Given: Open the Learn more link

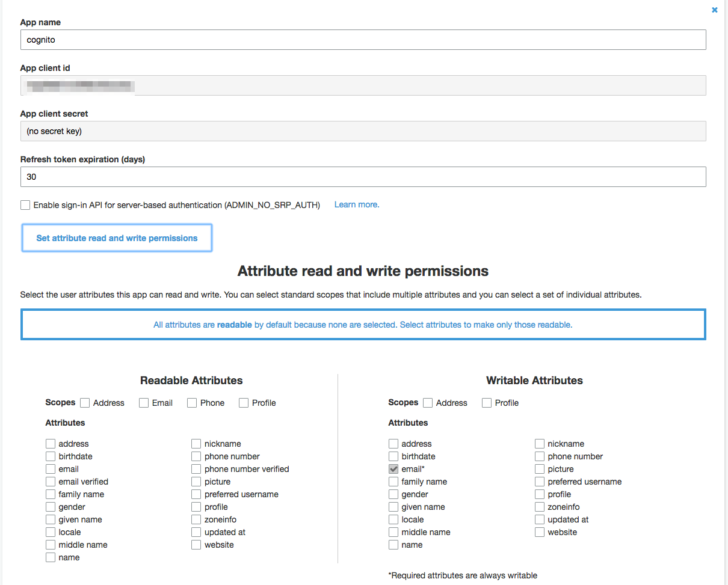Looking at the screenshot, I should pyautogui.click(x=356, y=204).
